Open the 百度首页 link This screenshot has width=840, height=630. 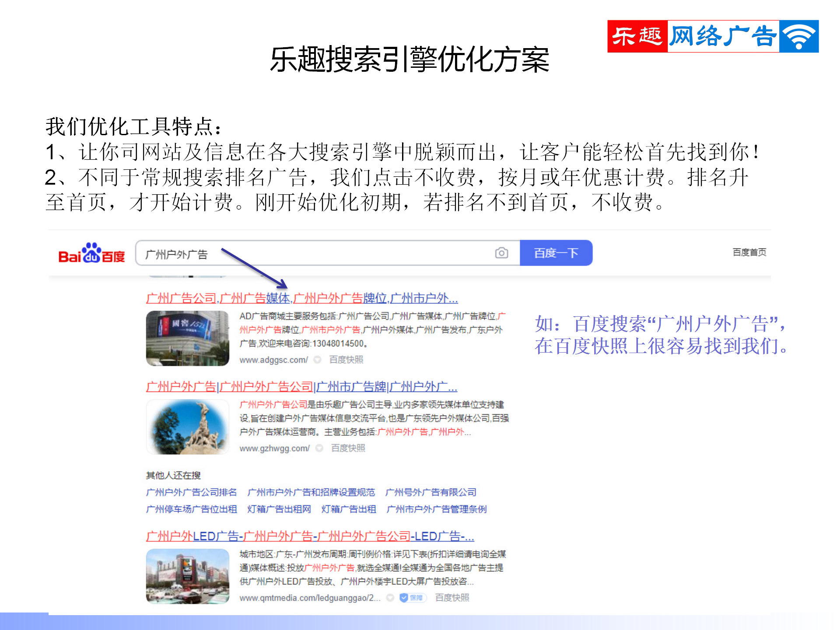[749, 252]
